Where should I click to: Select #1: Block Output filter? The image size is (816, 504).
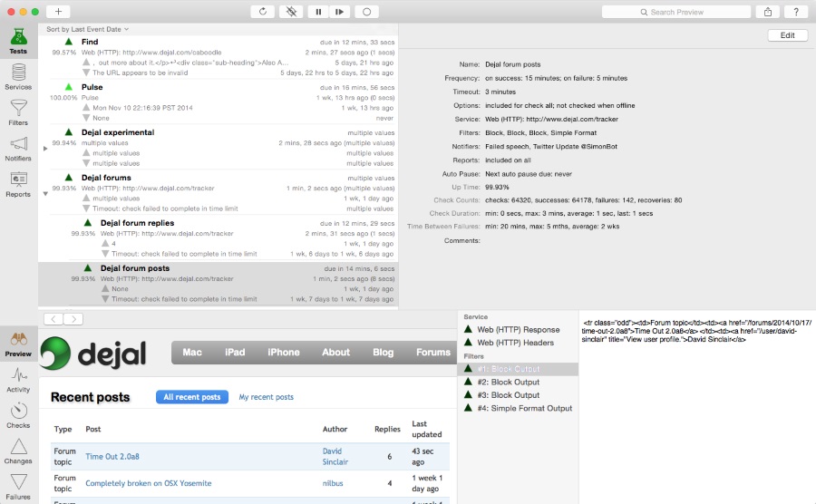pos(518,369)
